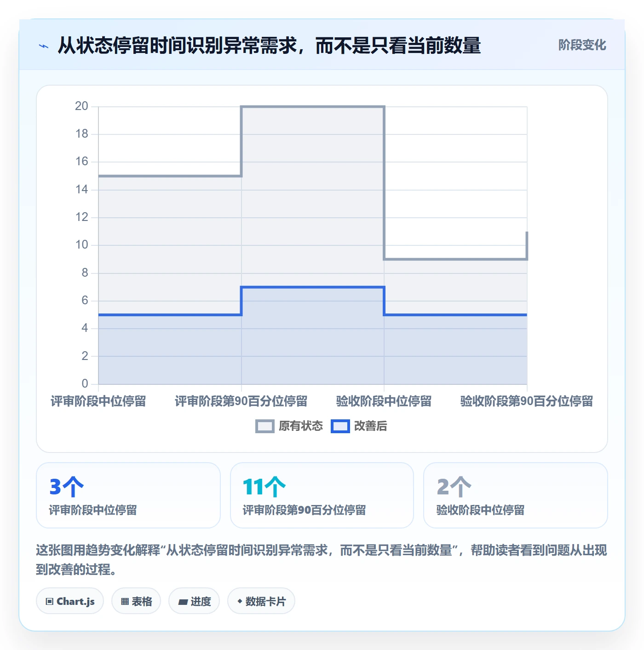Image resolution: width=644 pixels, height=650 pixels.
Task: Click the 进度 tag icon
Action: pos(183,602)
